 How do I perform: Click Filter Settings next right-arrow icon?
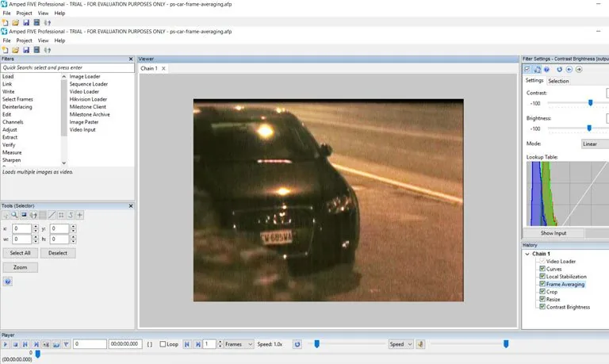[579, 69]
